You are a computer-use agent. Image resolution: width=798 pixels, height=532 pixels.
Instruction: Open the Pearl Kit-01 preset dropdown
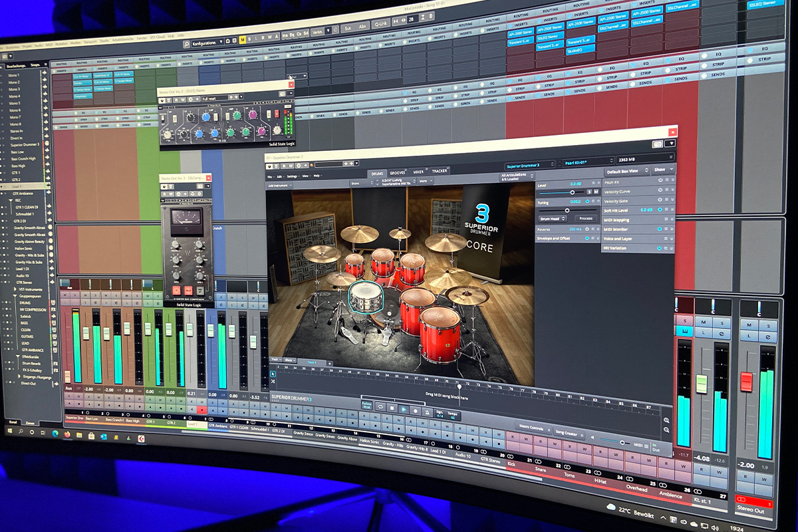(x=587, y=162)
